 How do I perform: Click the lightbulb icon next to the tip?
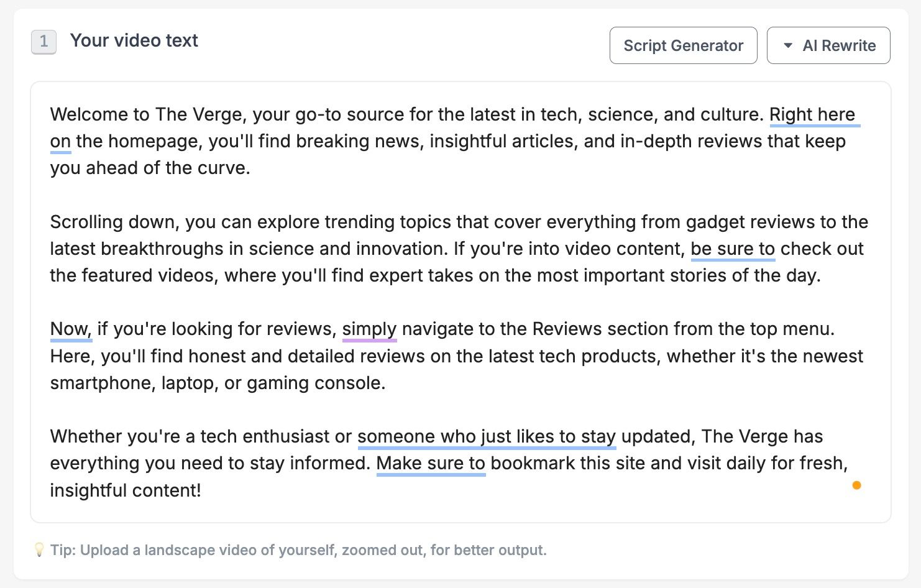[x=39, y=549]
